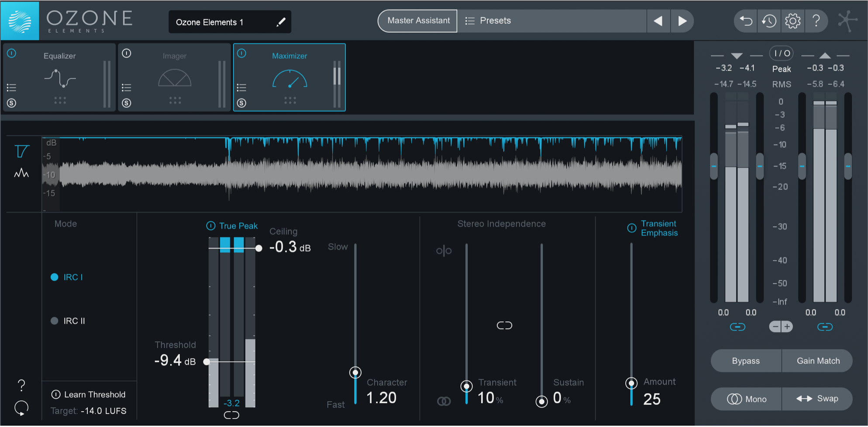The image size is (868, 427).
Task: Click the Sustain slider handle
Action: pos(541,401)
